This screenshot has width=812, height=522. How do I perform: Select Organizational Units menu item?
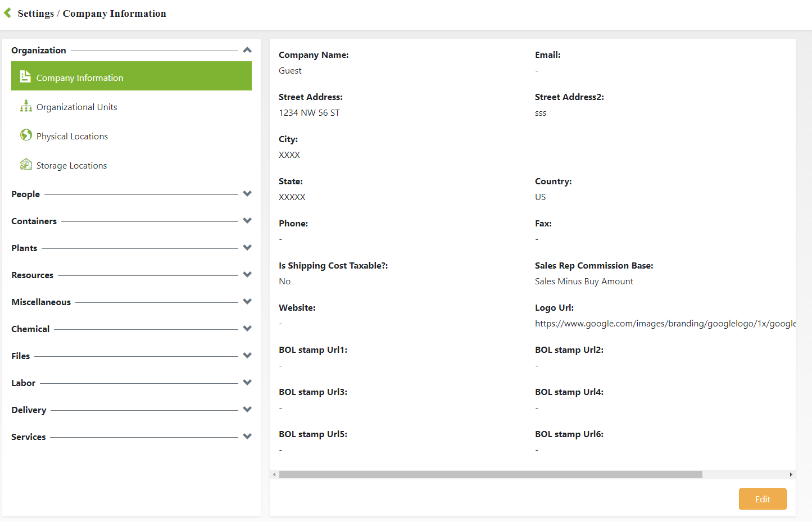(x=77, y=107)
